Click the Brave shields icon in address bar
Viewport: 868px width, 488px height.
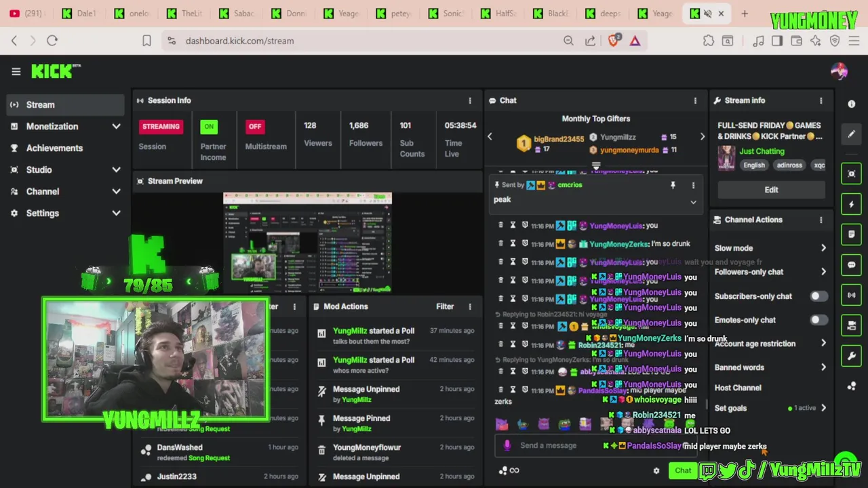614,41
